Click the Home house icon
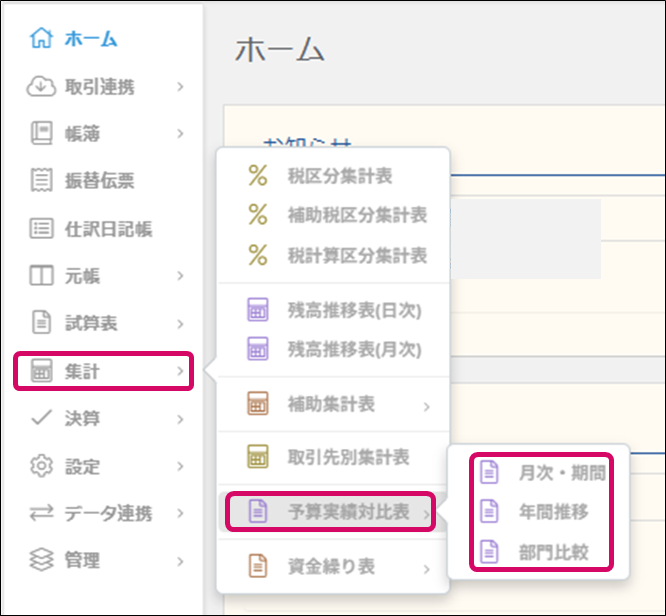 [x=41, y=39]
